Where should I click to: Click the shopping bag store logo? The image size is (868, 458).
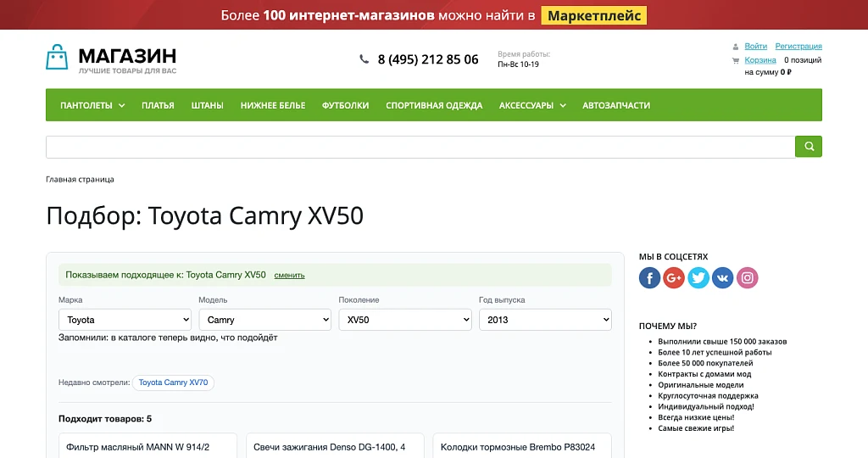point(57,57)
